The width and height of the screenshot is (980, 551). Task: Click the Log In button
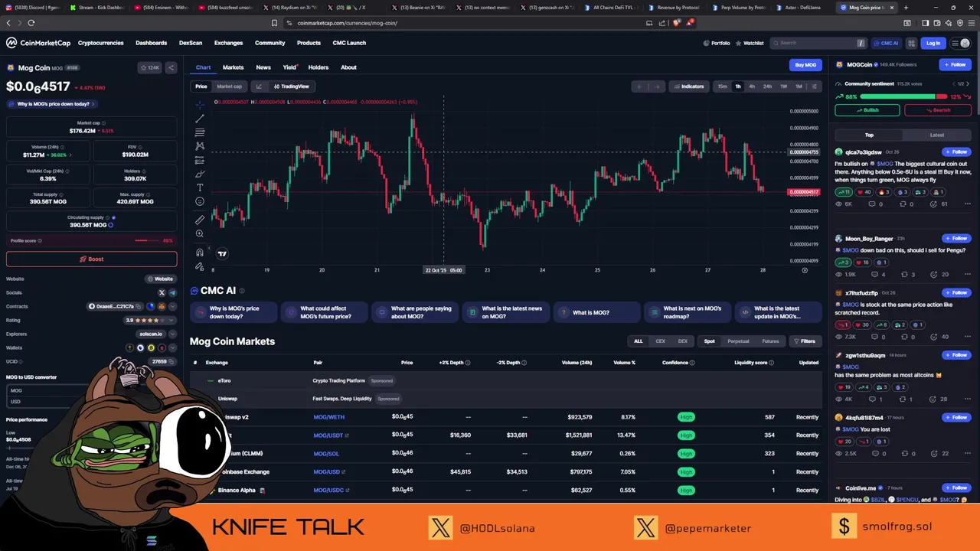[x=933, y=44]
